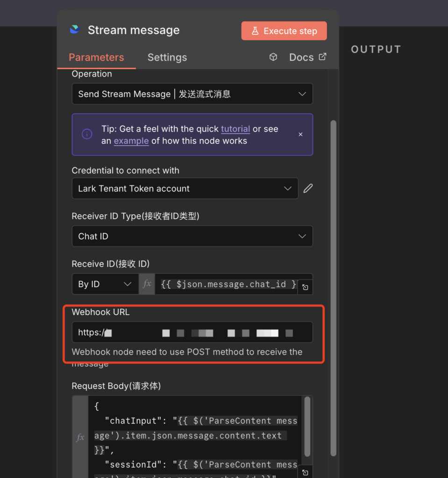
Task: Open the By ID dropdown under Receive ID
Action: coord(105,284)
